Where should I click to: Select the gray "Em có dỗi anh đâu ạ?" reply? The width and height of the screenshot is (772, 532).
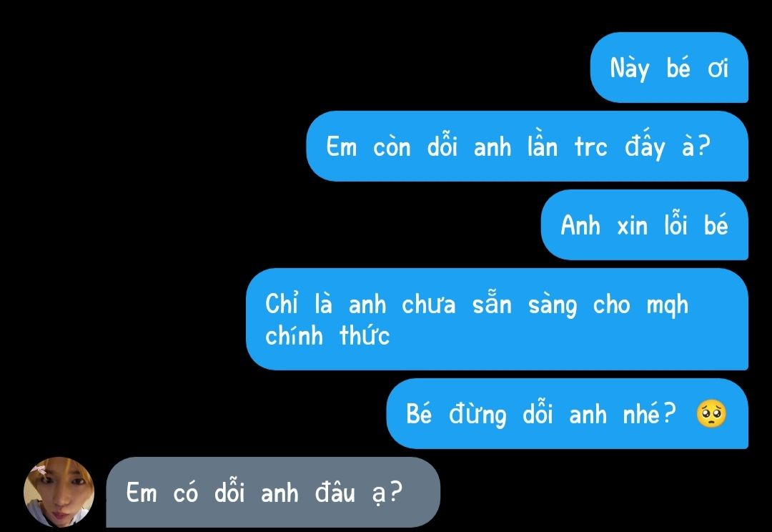click(273, 492)
